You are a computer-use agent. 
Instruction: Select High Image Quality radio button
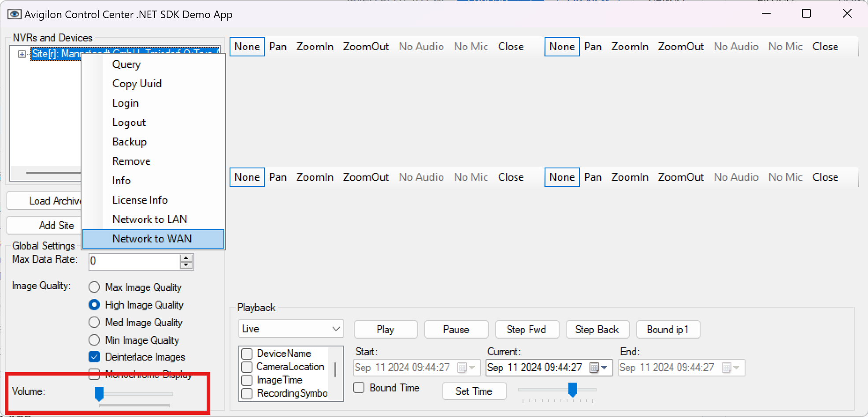click(94, 305)
